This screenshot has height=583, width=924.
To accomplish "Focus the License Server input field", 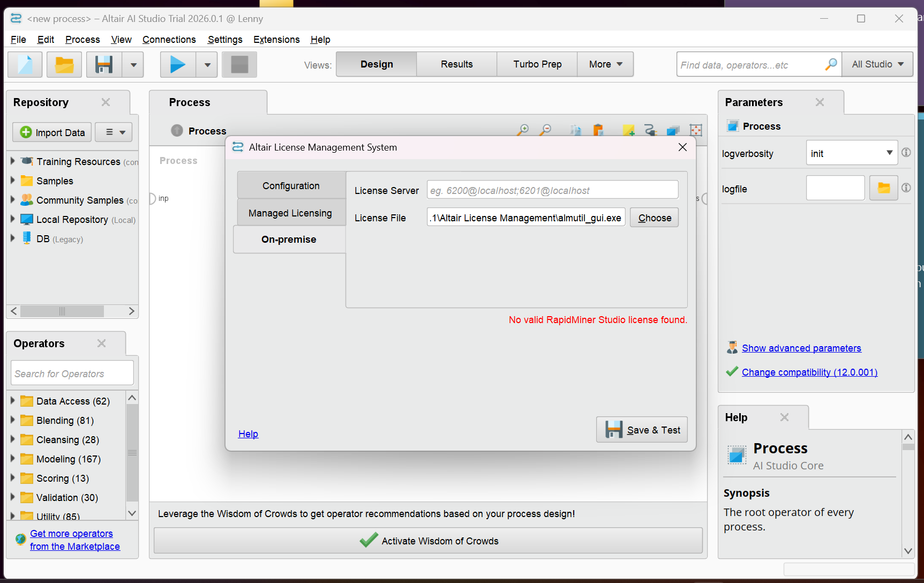I will tap(553, 190).
